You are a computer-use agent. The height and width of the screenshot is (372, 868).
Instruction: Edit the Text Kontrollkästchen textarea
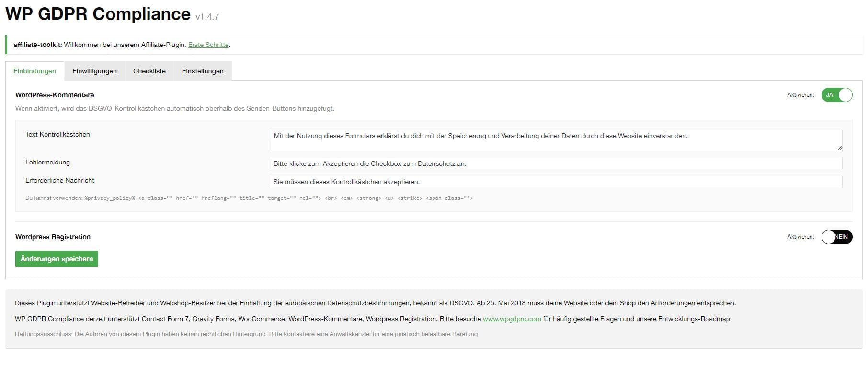coord(556,140)
